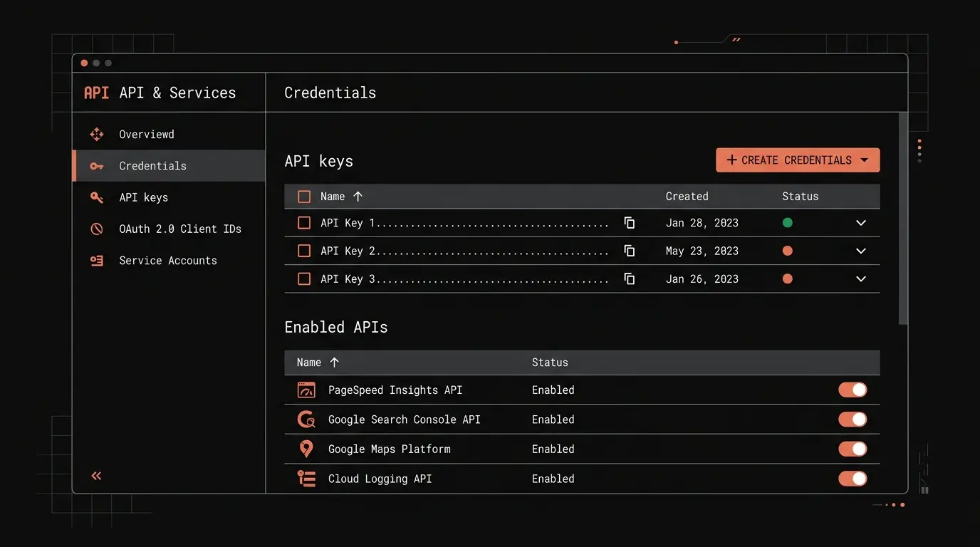This screenshot has height=547, width=980.
Task: Click the Service Accounts badge icon
Action: [96, 260]
